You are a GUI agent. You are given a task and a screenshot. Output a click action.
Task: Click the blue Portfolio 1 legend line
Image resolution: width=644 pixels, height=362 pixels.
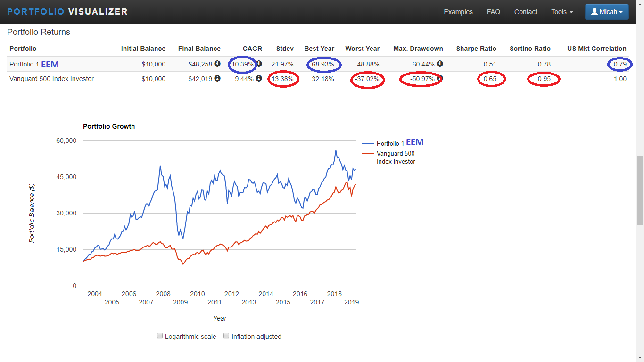click(368, 143)
